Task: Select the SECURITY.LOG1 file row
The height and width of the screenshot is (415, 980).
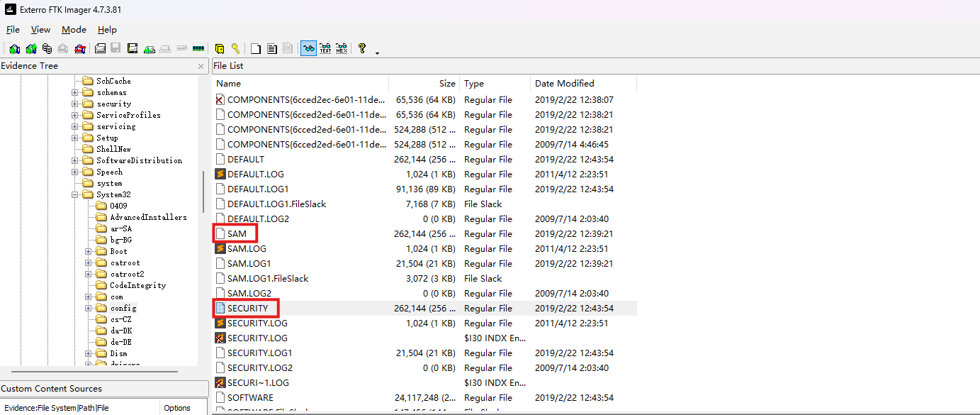Action: point(424,353)
